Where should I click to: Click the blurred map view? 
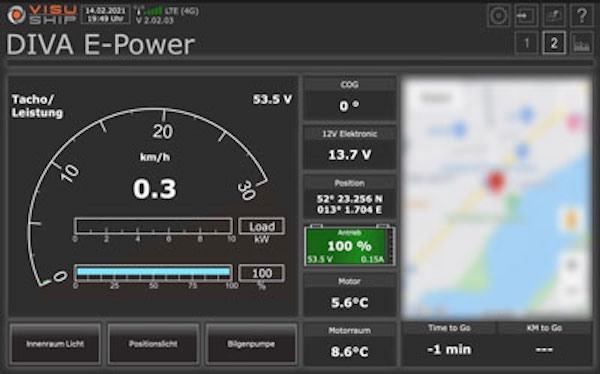pyautogui.click(x=497, y=198)
